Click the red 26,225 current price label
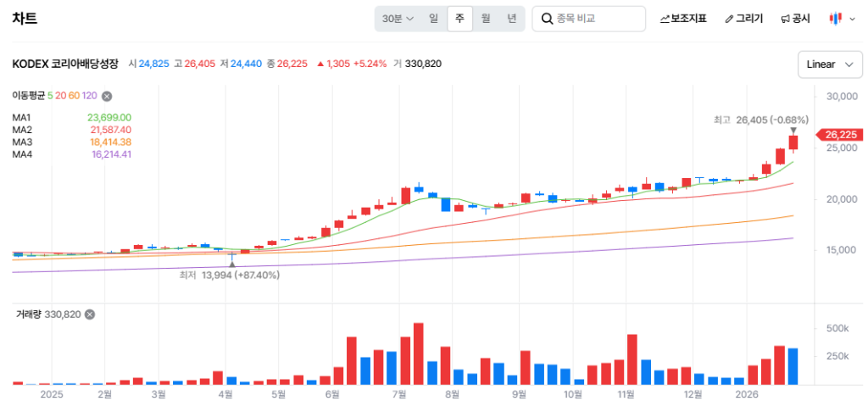Viewport: 868px width, 401px height. coord(841,135)
